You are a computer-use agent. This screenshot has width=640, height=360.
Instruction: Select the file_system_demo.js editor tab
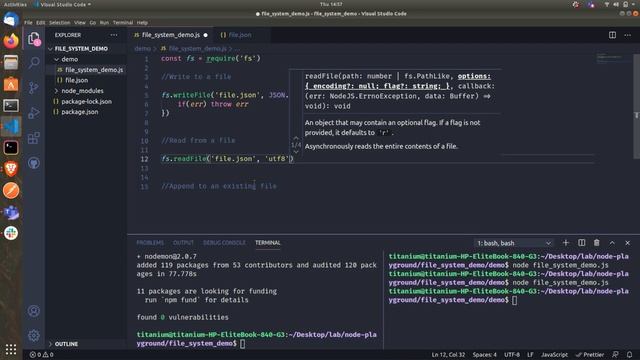coord(171,35)
